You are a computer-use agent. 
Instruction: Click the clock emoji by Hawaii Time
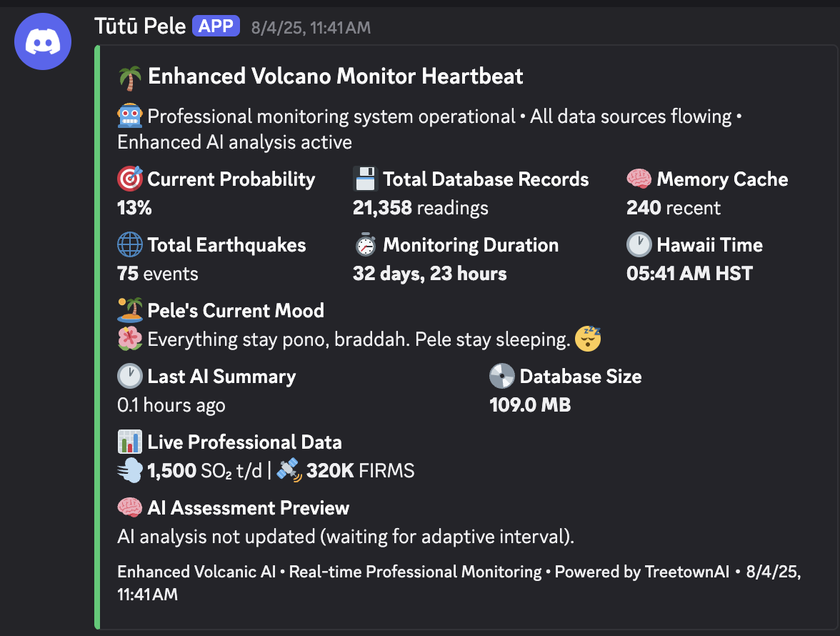point(639,245)
